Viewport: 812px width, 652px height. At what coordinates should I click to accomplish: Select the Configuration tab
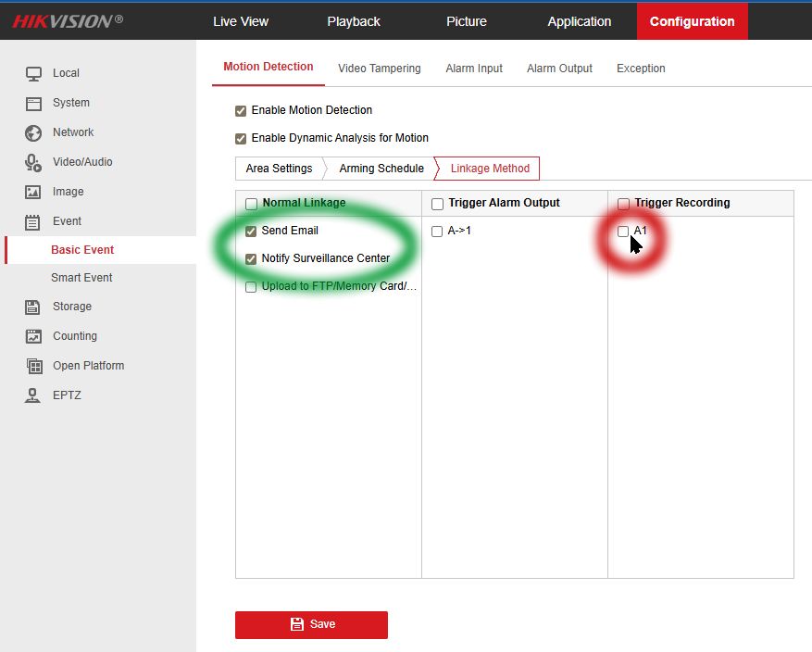(x=693, y=21)
